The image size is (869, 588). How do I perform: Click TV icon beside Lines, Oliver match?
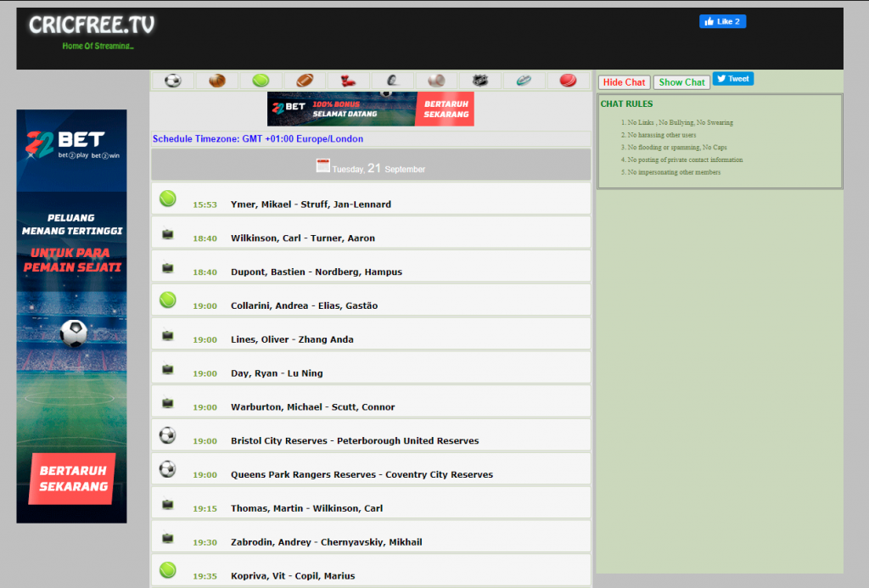pyautogui.click(x=168, y=336)
